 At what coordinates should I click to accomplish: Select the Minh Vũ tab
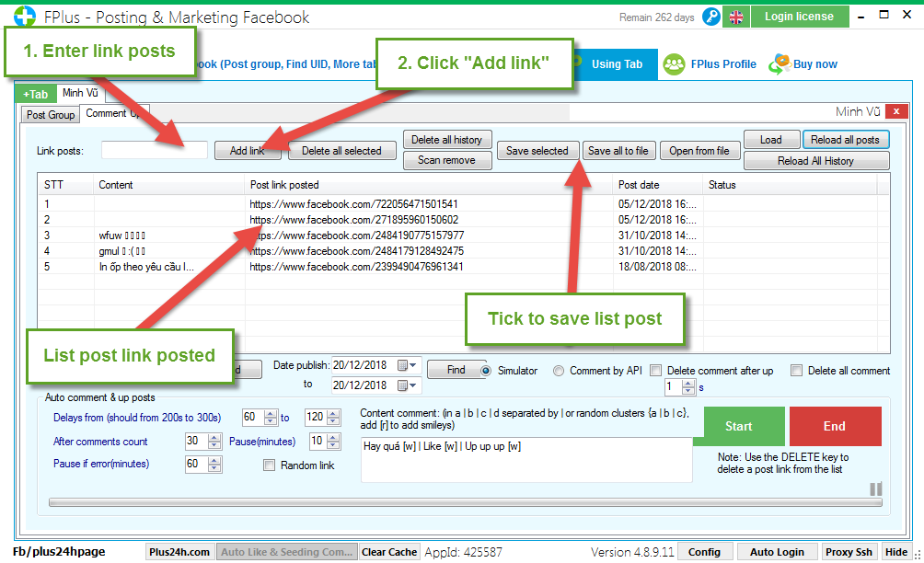coord(80,93)
